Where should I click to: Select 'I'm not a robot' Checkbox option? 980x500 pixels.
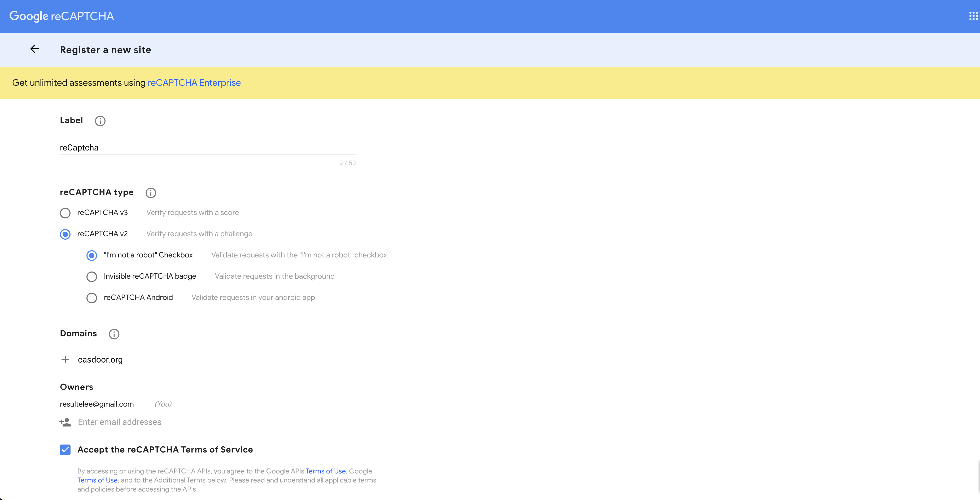[92, 255]
